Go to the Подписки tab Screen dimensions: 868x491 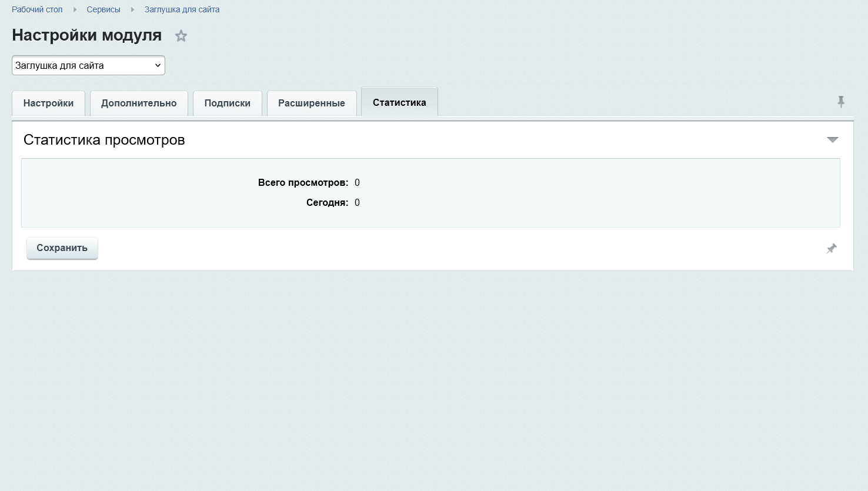[x=228, y=103]
